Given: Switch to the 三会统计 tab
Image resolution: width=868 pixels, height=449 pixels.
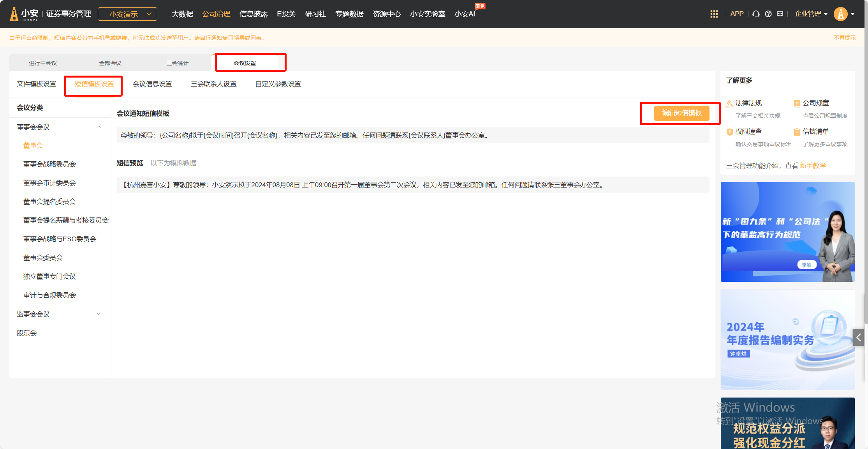Looking at the screenshot, I should [177, 63].
